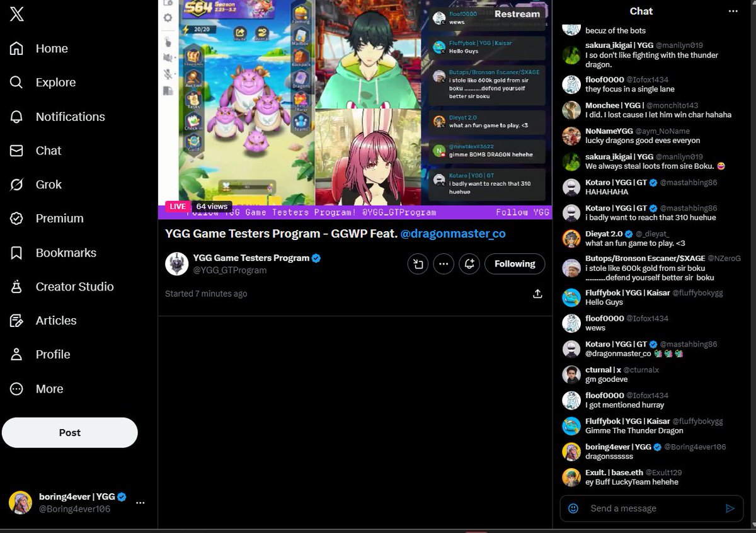Open Premium in the sidebar

(x=47, y=219)
